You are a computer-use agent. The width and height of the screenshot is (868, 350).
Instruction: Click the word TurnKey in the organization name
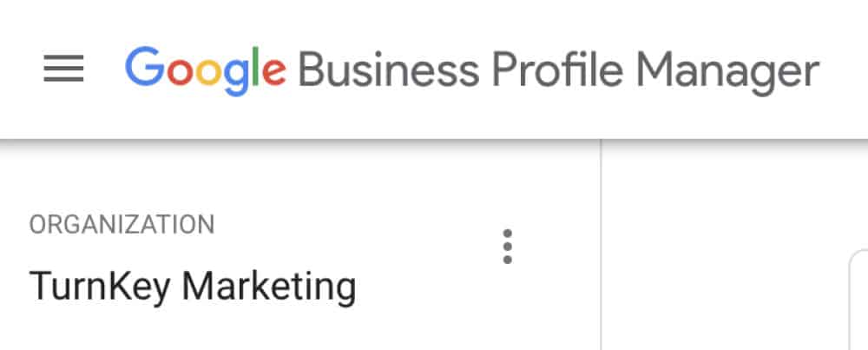click(100, 288)
